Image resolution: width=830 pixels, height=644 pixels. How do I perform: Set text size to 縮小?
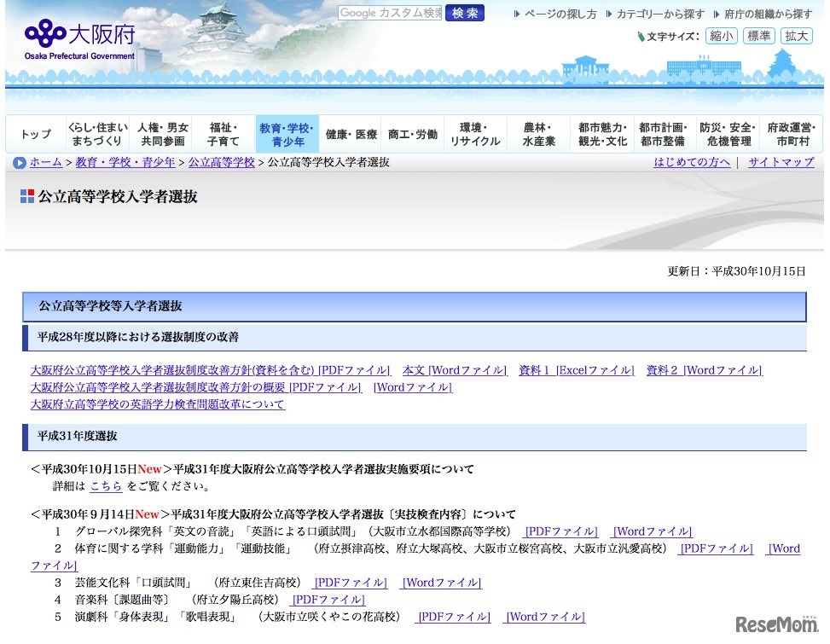(x=721, y=36)
